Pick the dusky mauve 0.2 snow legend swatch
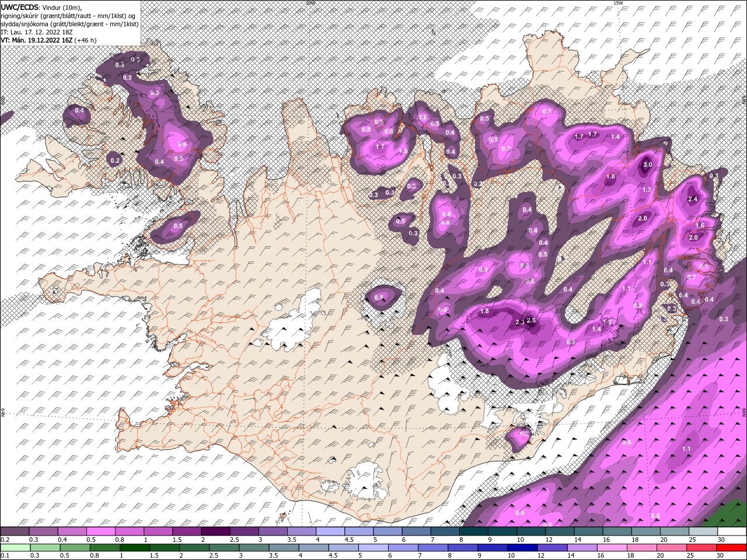 [x=15, y=531]
